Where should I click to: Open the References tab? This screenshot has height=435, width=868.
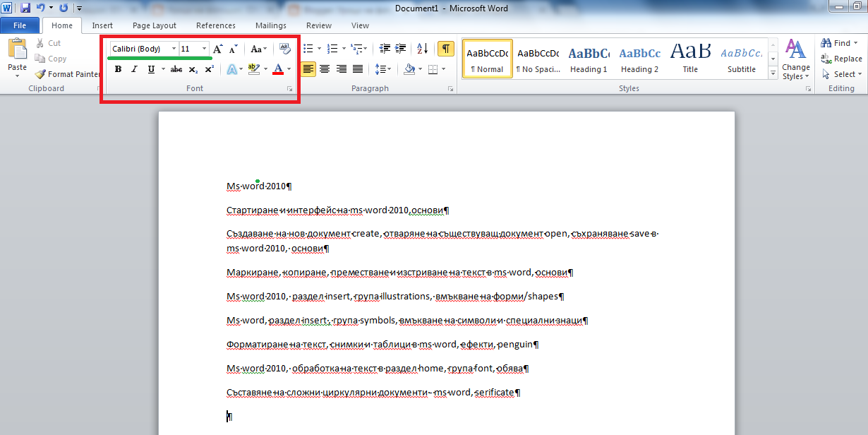tap(216, 25)
